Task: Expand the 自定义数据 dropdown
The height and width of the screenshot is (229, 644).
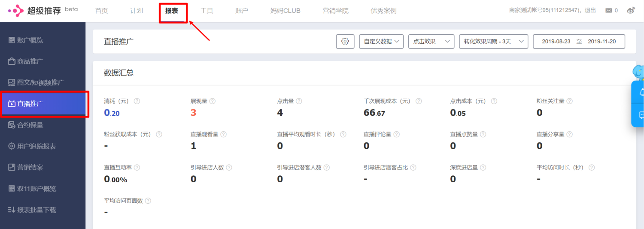Action: point(381,41)
